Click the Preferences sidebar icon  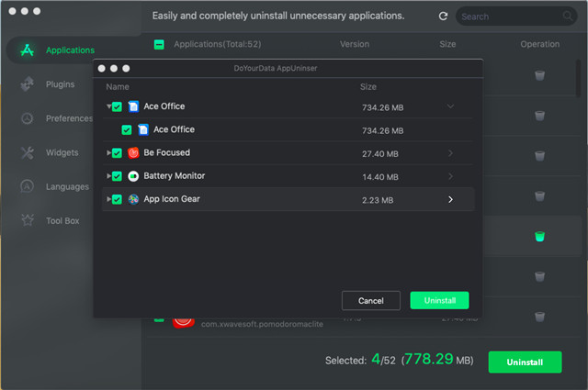(x=27, y=118)
